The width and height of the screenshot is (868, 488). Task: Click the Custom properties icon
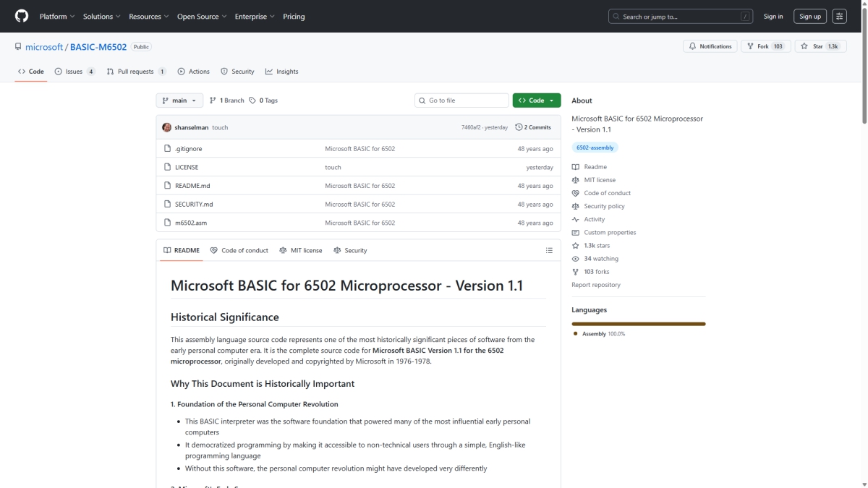click(576, 232)
